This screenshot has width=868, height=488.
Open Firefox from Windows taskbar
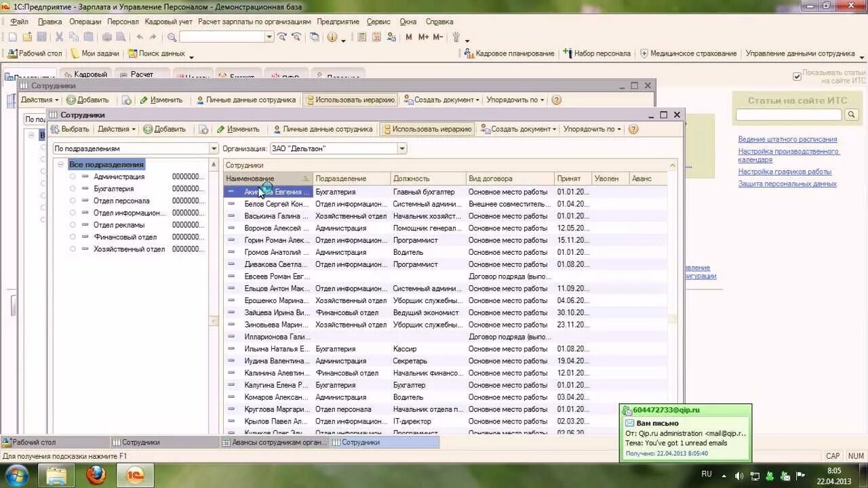tap(96, 476)
